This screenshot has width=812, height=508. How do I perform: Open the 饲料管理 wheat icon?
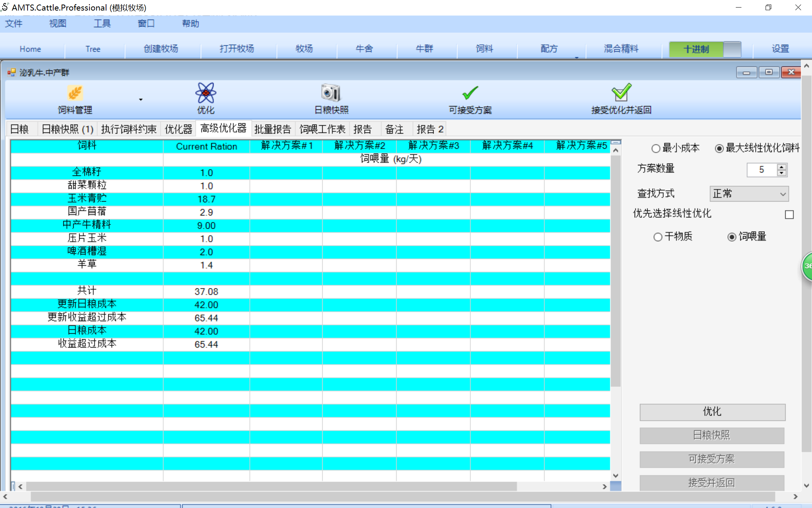tap(75, 93)
